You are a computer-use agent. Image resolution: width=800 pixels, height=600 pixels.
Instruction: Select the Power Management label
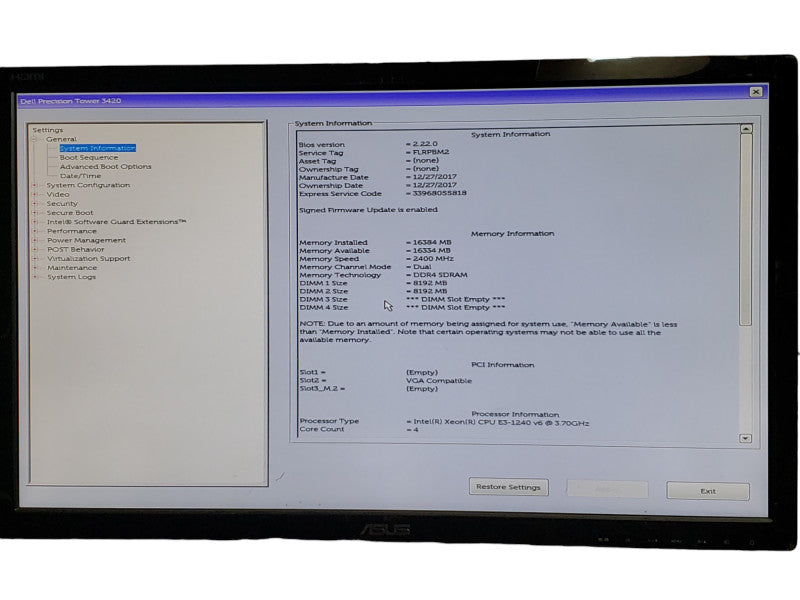86,240
